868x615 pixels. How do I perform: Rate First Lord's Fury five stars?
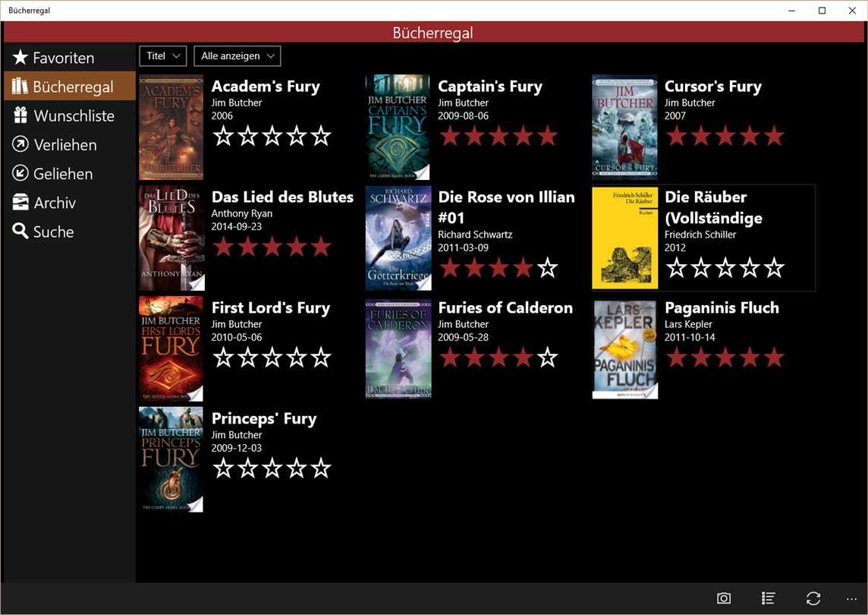(321, 358)
